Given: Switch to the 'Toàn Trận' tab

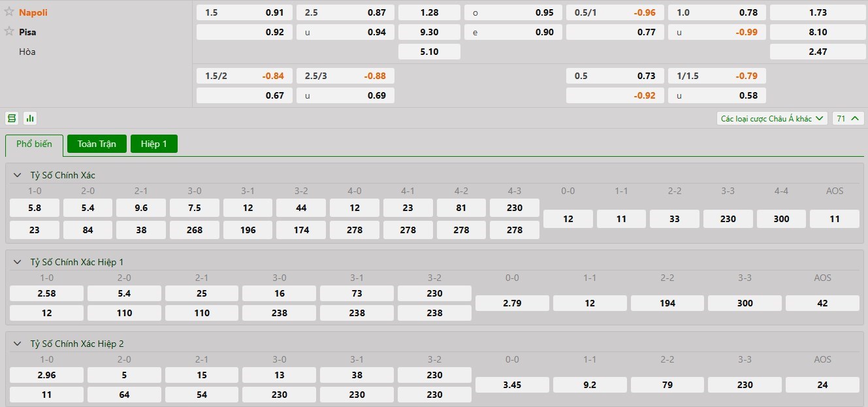Looking at the screenshot, I should coord(97,144).
